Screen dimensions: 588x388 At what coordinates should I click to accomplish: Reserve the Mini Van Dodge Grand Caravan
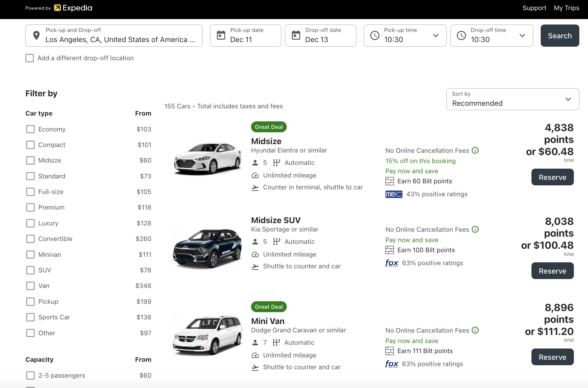click(553, 357)
